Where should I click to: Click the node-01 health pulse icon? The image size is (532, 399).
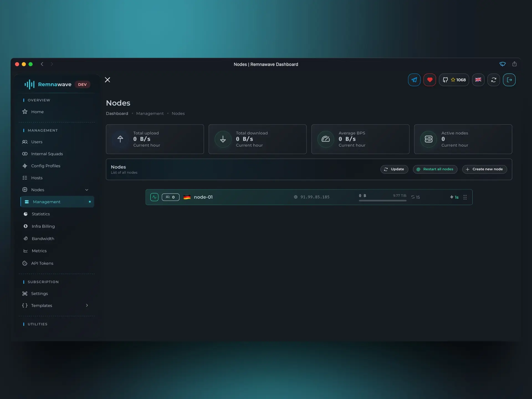(x=154, y=197)
